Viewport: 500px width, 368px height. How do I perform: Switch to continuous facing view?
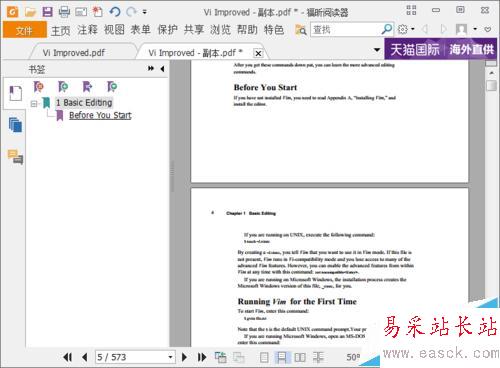tap(318, 358)
